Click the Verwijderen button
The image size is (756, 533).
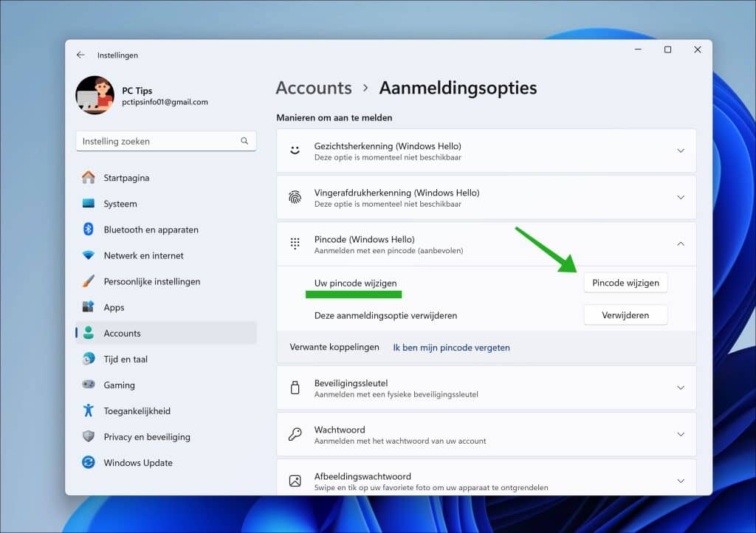pos(625,315)
